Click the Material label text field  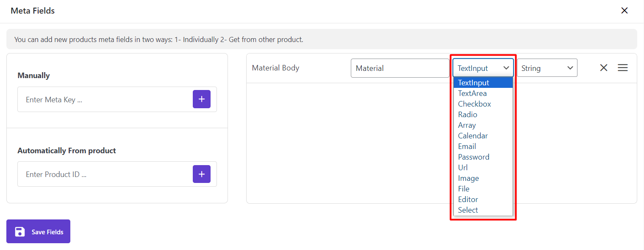pyautogui.click(x=400, y=68)
